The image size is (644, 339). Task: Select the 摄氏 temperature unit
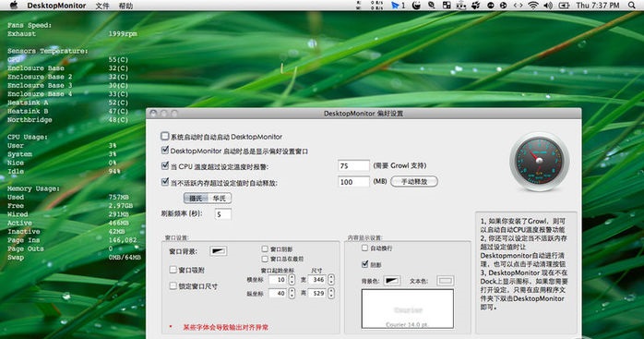(x=196, y=199)
